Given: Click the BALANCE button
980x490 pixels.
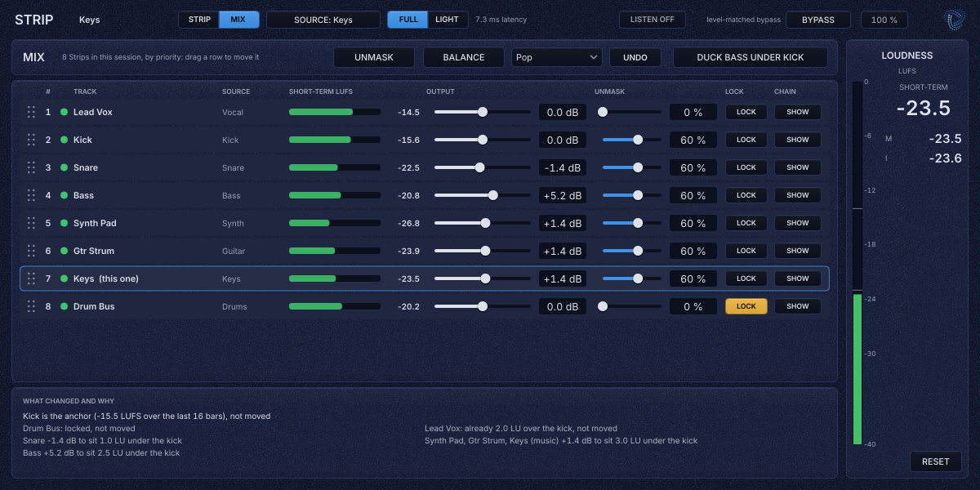Looking at the screenshot, I should (x=464, y=57).
